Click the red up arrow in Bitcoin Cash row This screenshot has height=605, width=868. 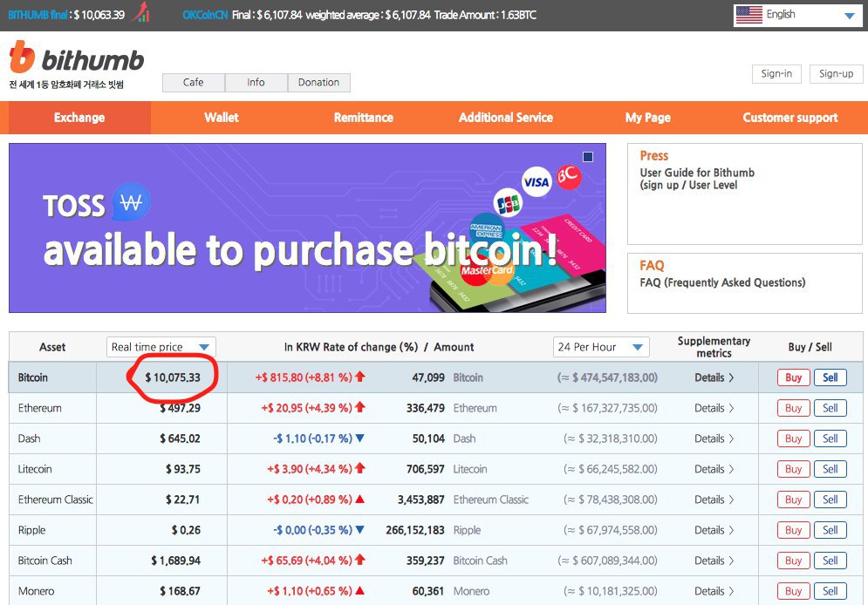[x=359, y=560]
